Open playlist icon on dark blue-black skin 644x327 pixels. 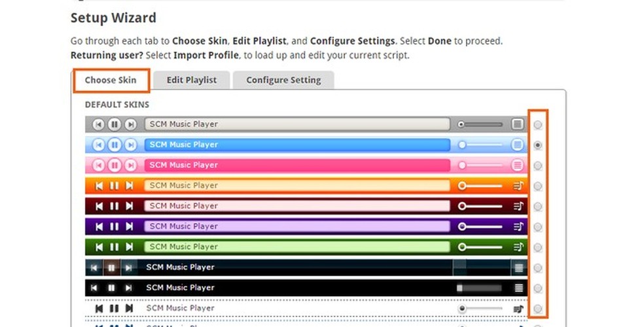pos(519,268)
